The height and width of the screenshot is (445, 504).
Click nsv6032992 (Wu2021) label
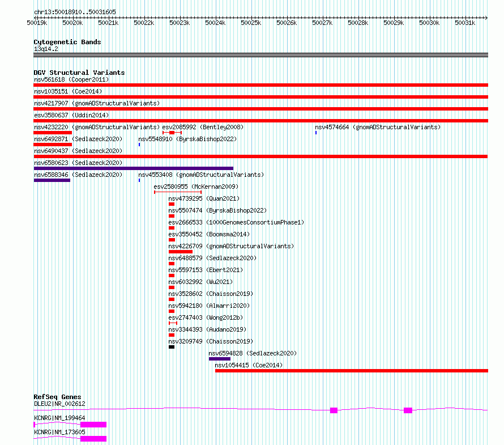coord(200,282)
